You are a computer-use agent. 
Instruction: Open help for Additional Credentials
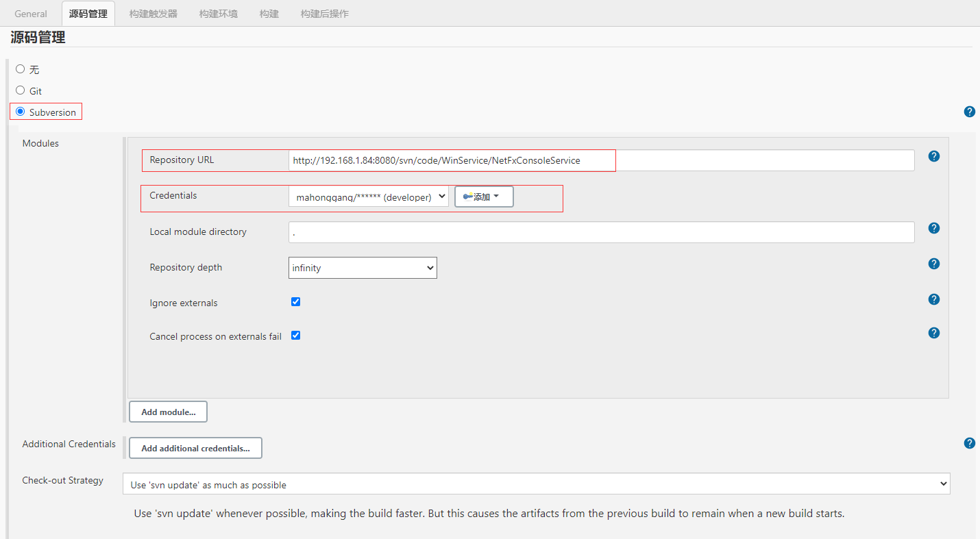[x=969, y=443]
